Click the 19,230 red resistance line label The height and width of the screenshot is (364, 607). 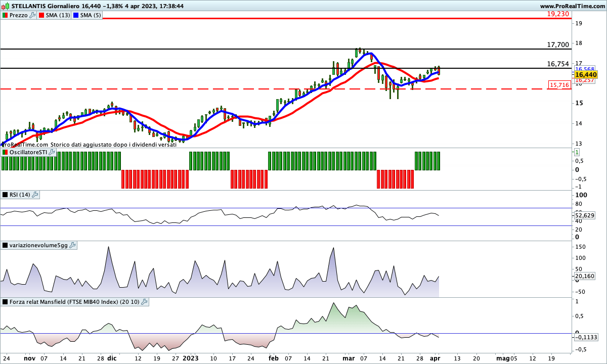(558, 14)
